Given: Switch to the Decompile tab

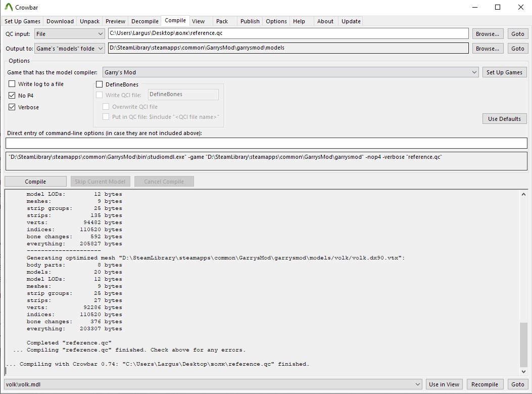Looking at the screenshot, I should [x=145, y=21].
